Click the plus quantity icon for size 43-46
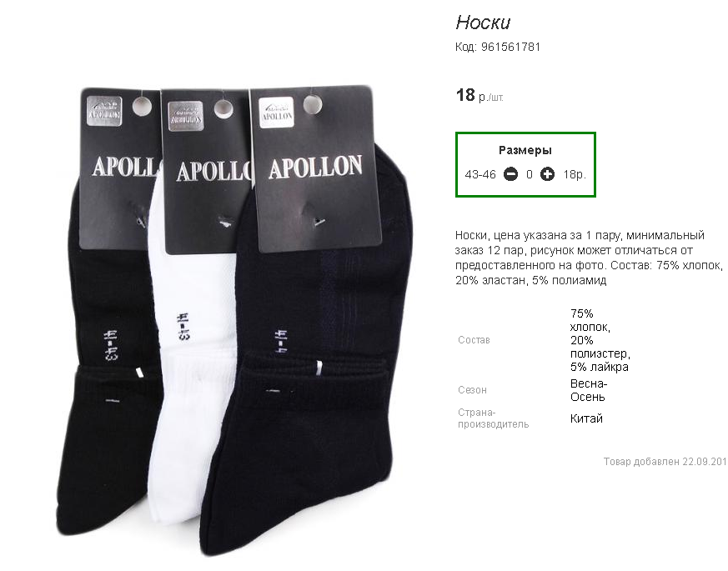Viewport: 728px width, 571px height. 547,174
